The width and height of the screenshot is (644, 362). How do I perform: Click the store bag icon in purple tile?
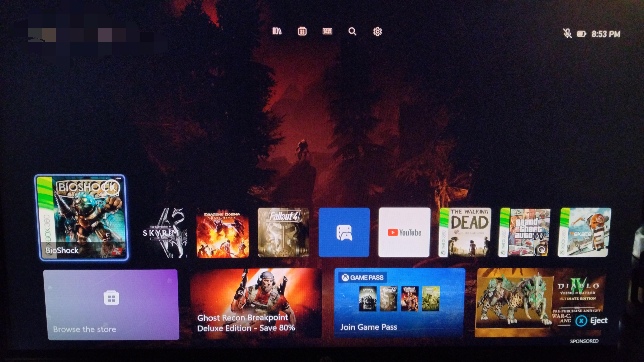coord(111,298)
